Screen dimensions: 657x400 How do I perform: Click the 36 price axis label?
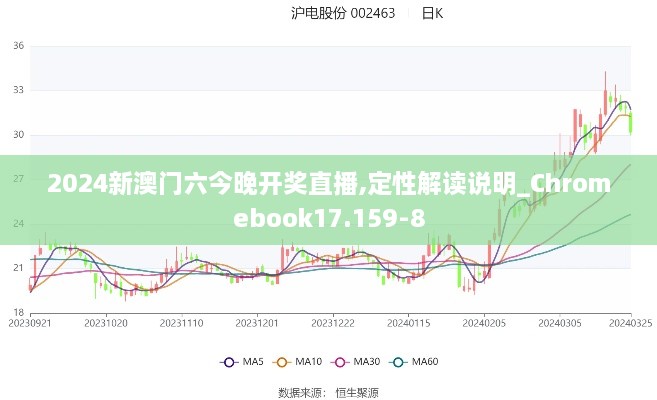(18, 46)
